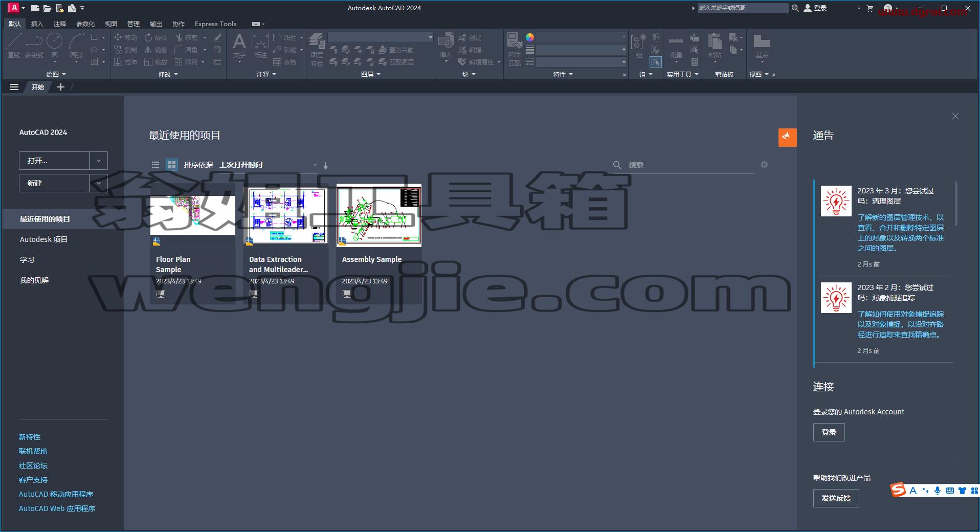This screenshot has width=980, height=532.
Task: Click the Measure (测量) tool
Action: click(676, 47)
